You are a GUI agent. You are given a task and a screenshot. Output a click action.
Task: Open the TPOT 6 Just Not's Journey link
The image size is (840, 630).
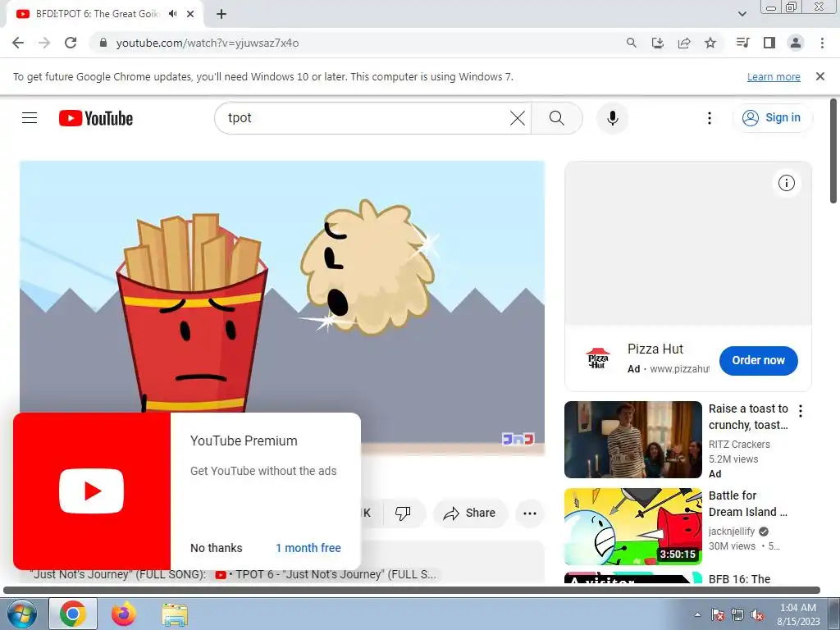point(326,575)
